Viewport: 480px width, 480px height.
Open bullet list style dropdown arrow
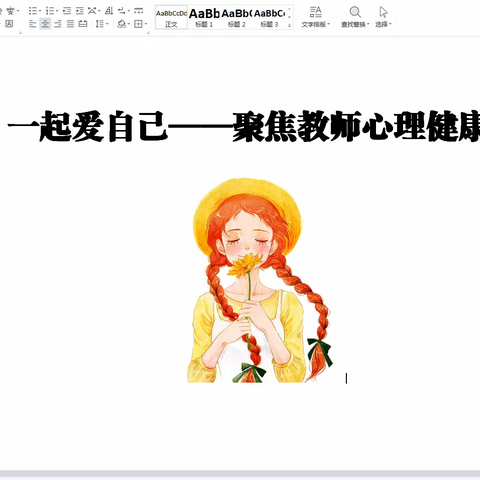pos(40,11)
